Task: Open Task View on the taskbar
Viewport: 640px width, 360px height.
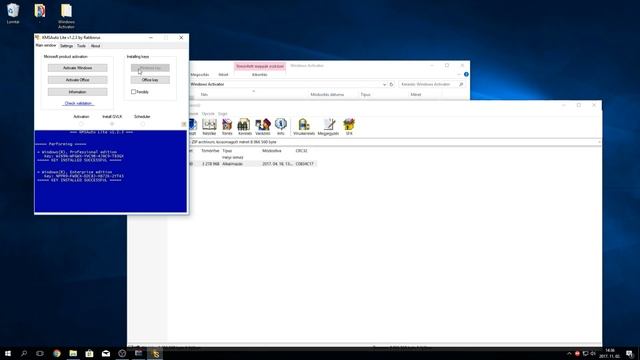Action: 40,353
